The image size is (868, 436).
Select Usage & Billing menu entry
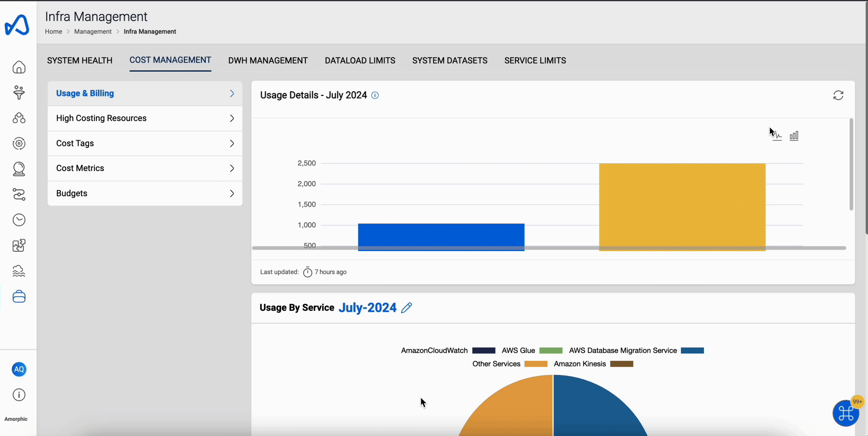(x=145, y=93)
